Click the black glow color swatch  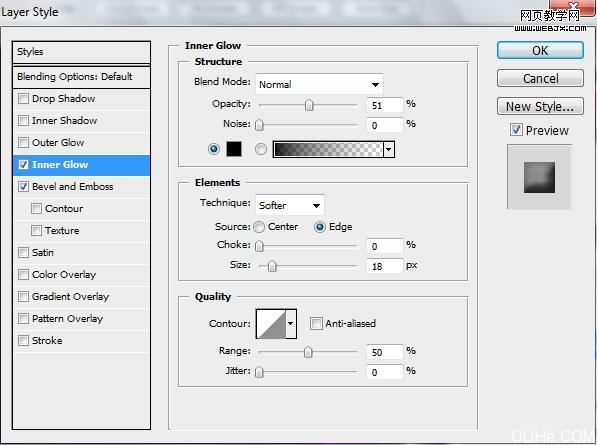click(234, 149)
